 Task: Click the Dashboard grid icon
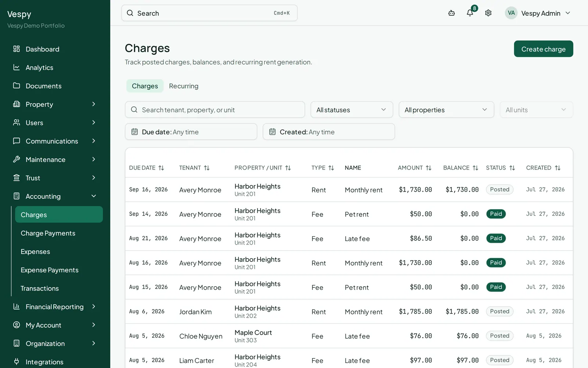[17, 49]
